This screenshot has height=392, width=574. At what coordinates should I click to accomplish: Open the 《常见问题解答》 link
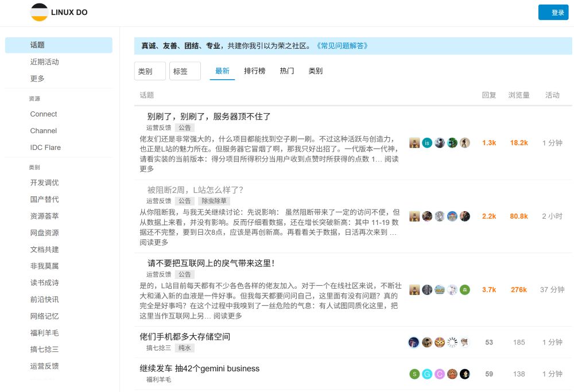click(341, 46)
